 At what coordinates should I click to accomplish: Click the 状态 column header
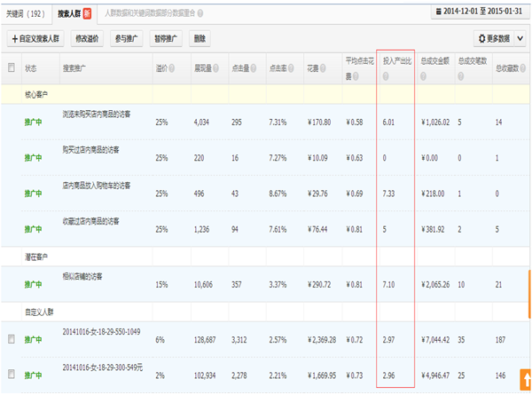30,68
